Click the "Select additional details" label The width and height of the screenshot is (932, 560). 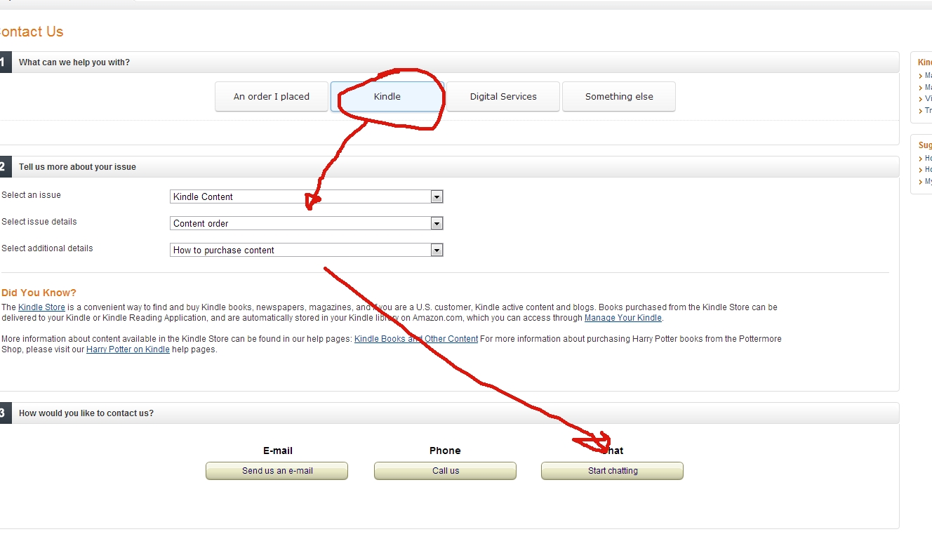(x=47, y=248)
